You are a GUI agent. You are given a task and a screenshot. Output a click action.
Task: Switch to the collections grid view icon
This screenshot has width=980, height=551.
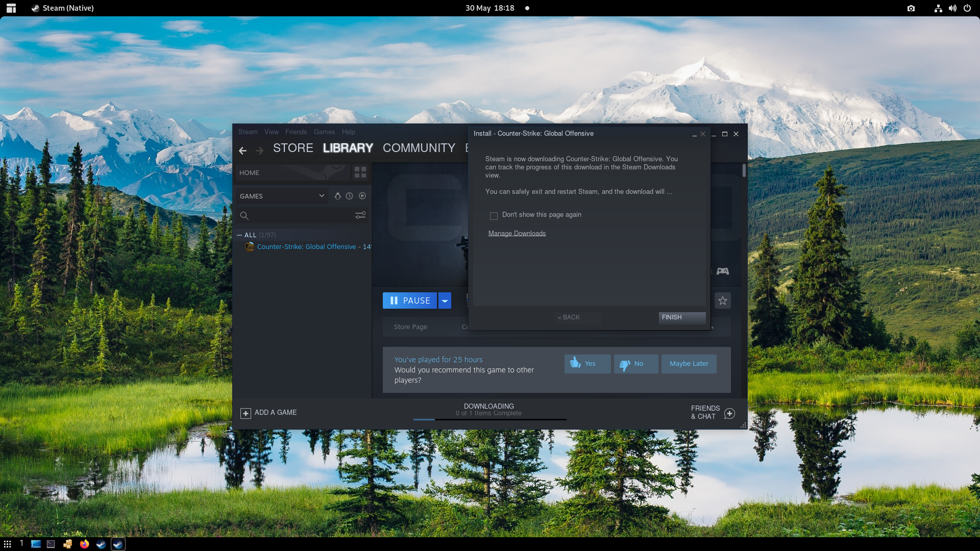click(360, 172)
